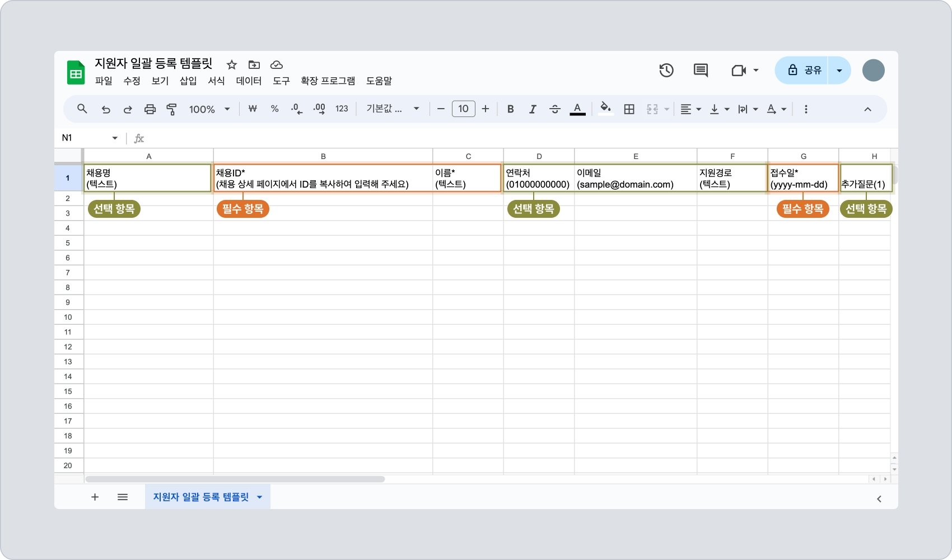Click the print icon in toolbar
Viewport: 952px width, 560px height.
[x=150, y=109]
